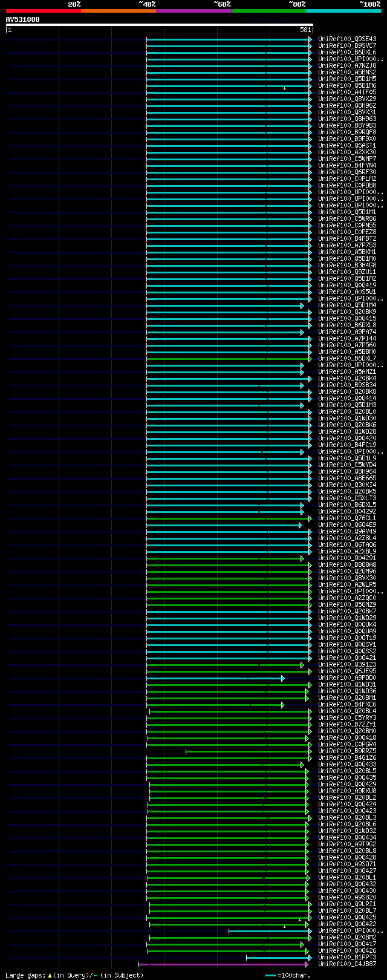Select hit UniRef100_Q20BK9
The height and width of the screenshot is (980, 387).
pos(347,312)
